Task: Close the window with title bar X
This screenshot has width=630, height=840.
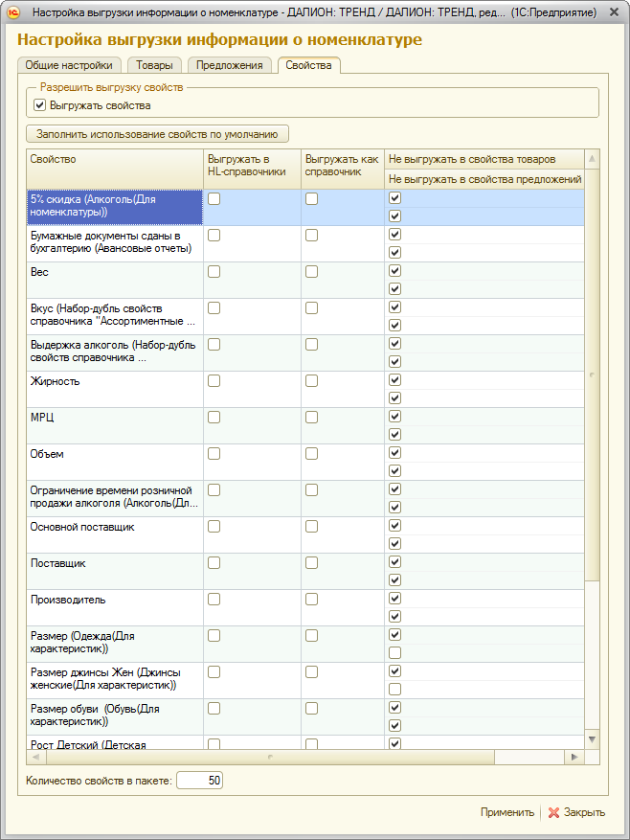Action: [614, 12]
